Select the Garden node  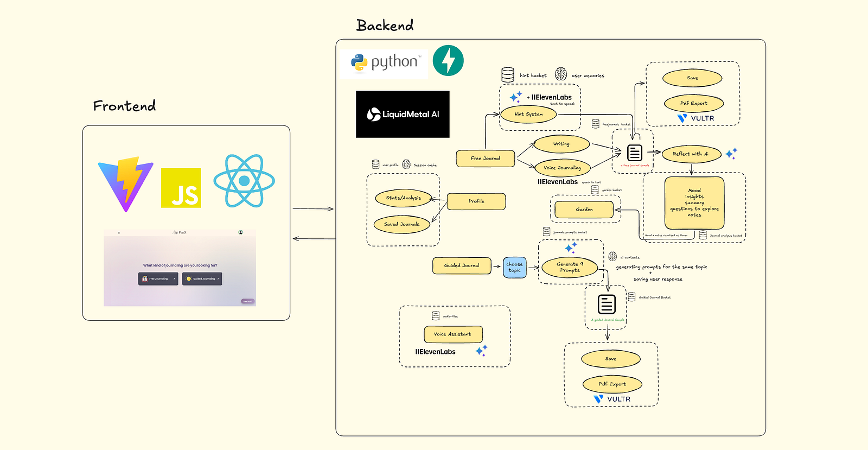coord(584,209)
